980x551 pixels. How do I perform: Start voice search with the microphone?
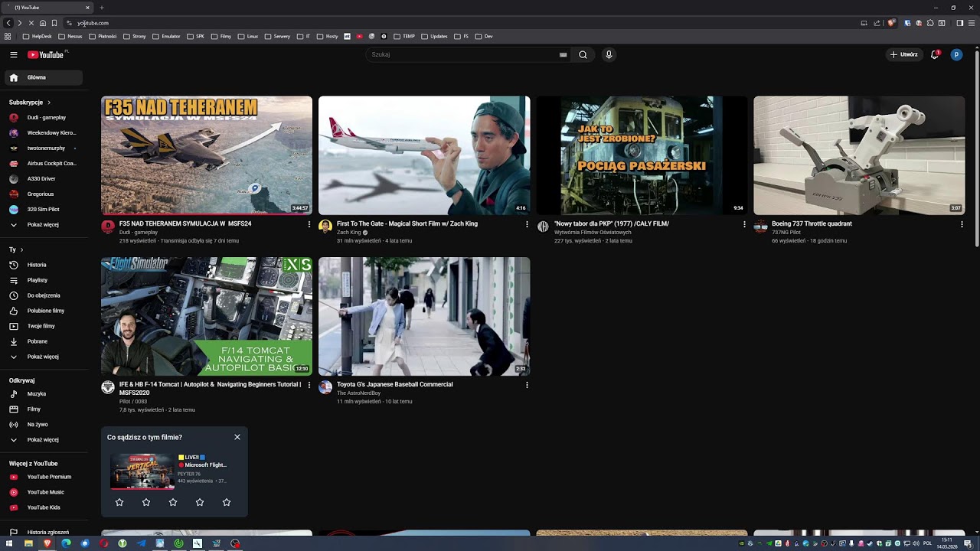point(609,54)
